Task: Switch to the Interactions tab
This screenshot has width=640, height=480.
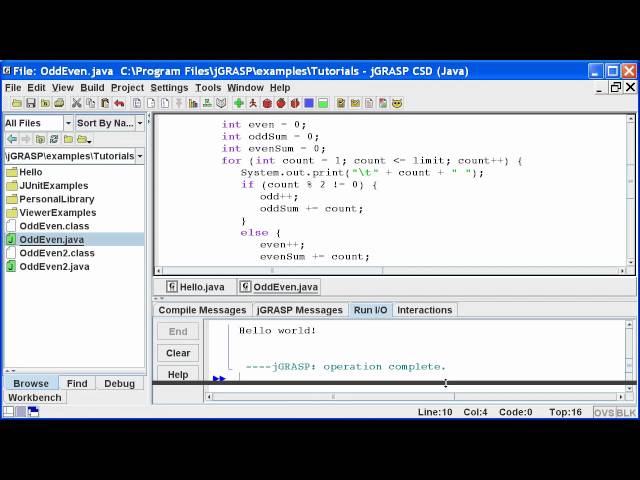Action: click(424, 310)
